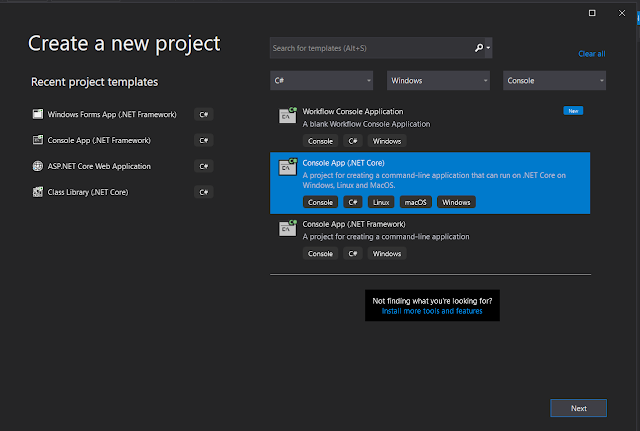This screenshot has height=431, width=640.
Task: Open the Windows platform filter dropdown
Action: (438, 80)
